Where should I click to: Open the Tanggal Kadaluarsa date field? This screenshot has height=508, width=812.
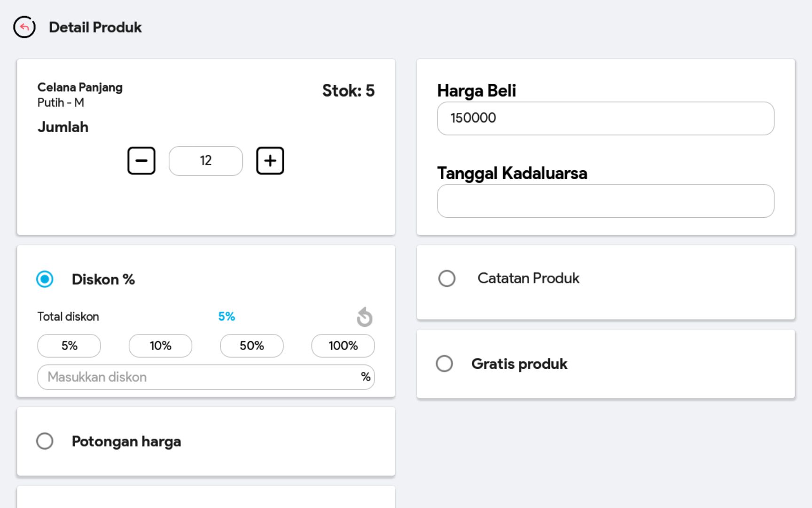(605, 201)
